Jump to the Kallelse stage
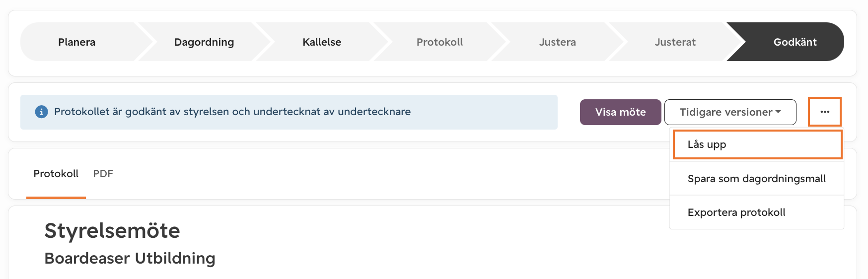This screenshot has height=279, width=868. click(322, 42)
